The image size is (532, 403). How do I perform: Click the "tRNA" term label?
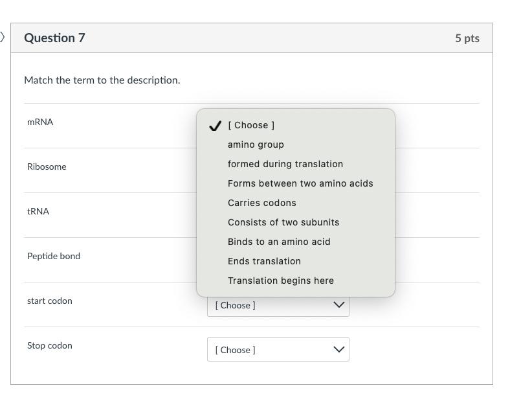pos(38,211)
